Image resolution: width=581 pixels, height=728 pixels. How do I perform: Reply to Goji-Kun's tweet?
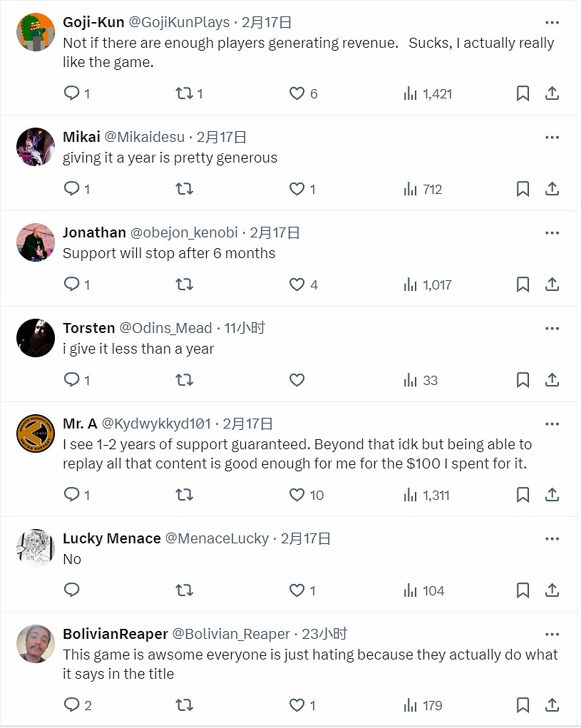point(72,93)
